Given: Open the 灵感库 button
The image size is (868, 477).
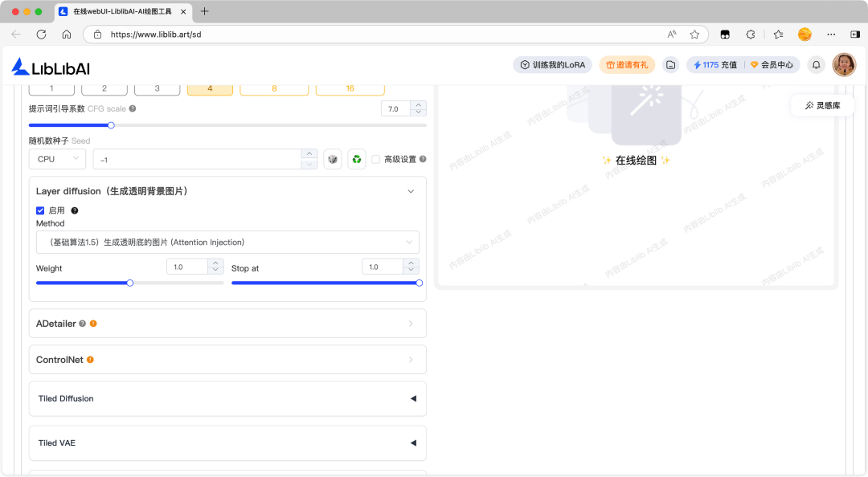Looking at the screenshot, I should coord(823,105).
